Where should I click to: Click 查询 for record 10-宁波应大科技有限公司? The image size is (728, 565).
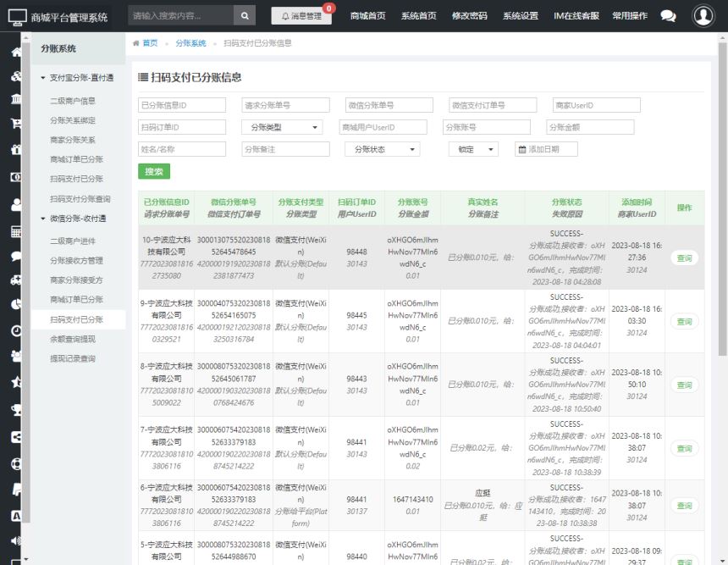pos(684,258)
